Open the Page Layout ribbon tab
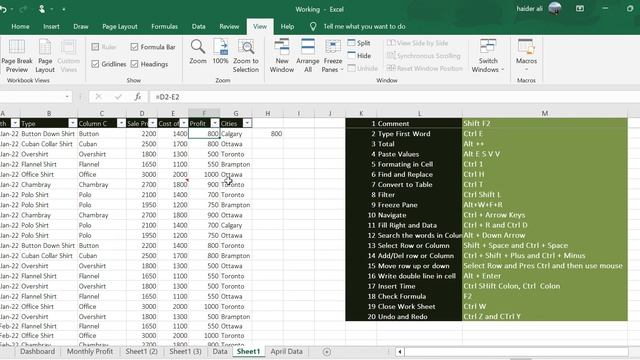Screen dimensions: 640x360 [x=120, y=27]
